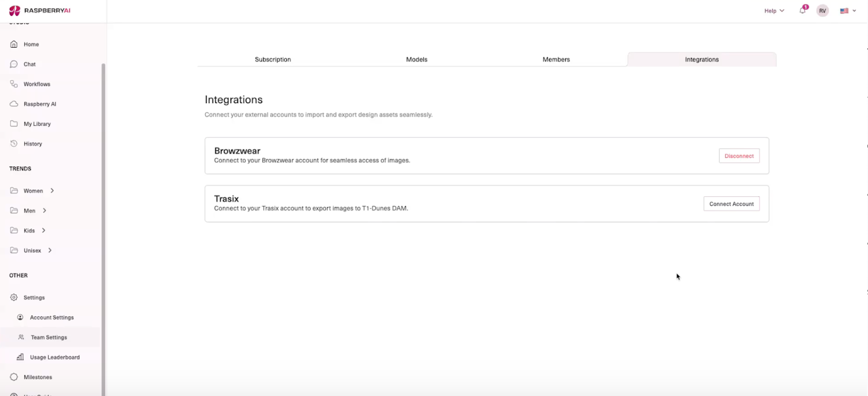This screenshot has width=868, height=396.
Task: Switch to the Subscription tab
Action: pos(273,60)
